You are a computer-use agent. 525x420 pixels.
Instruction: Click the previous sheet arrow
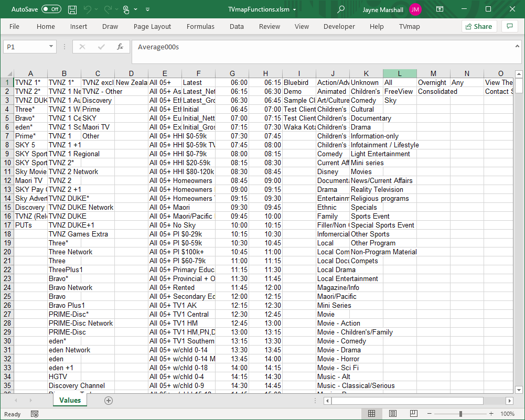coord(16,400)
